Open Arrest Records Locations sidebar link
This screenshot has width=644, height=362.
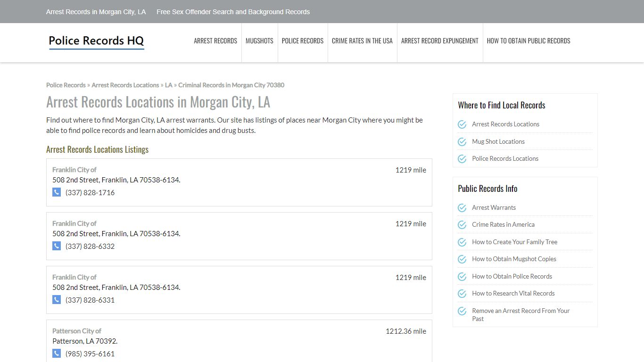point(506,124)
